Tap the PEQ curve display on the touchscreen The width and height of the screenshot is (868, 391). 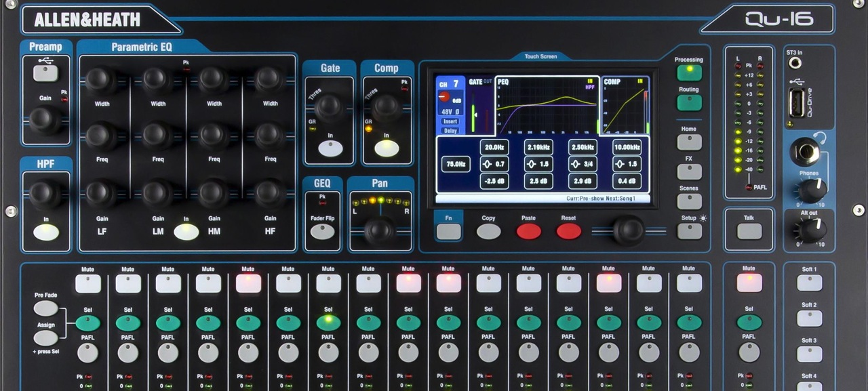click(x=547, y=105)
